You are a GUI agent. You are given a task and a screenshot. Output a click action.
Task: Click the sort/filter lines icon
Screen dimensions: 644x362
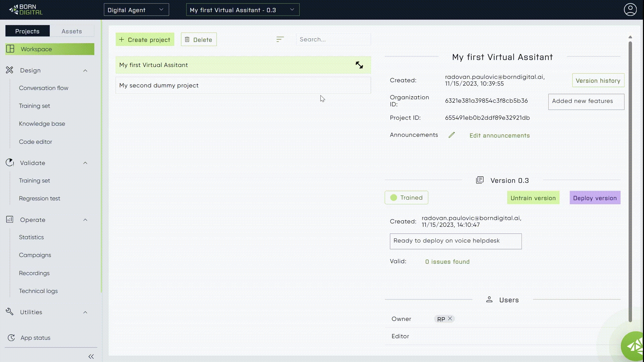tap(280, 40)
